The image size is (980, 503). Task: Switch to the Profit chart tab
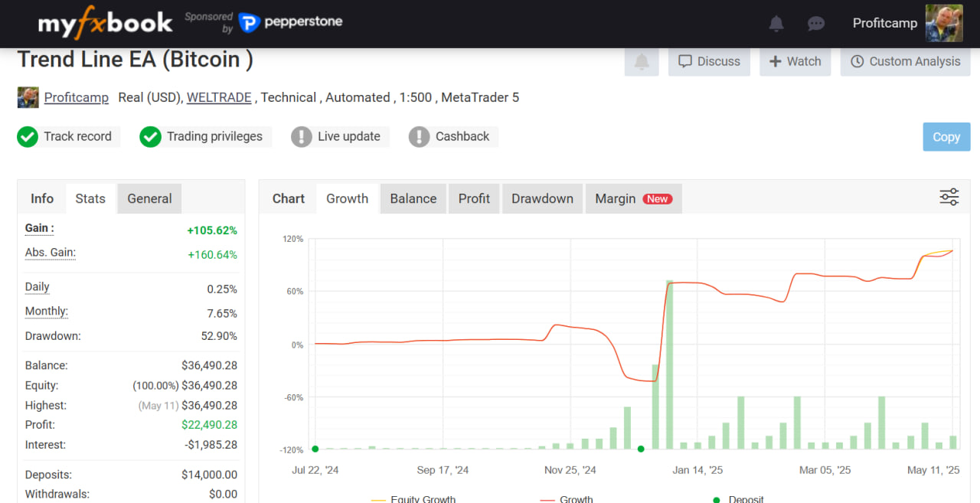coord(474,198)
